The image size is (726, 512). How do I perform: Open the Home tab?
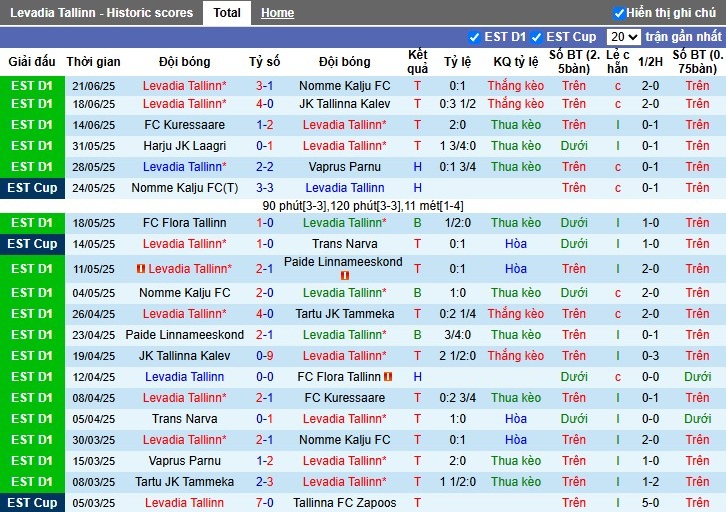coord(277,13)
